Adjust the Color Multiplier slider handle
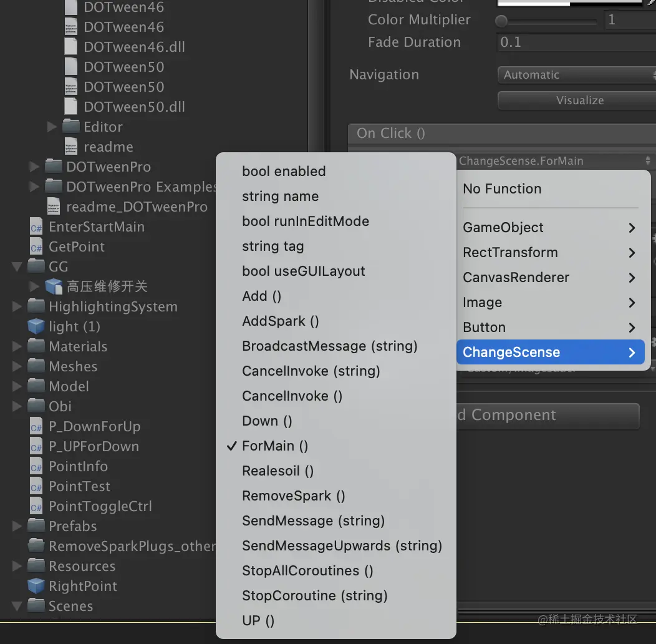The height and width of the screenshot is (644, 656). pos(501,21)
